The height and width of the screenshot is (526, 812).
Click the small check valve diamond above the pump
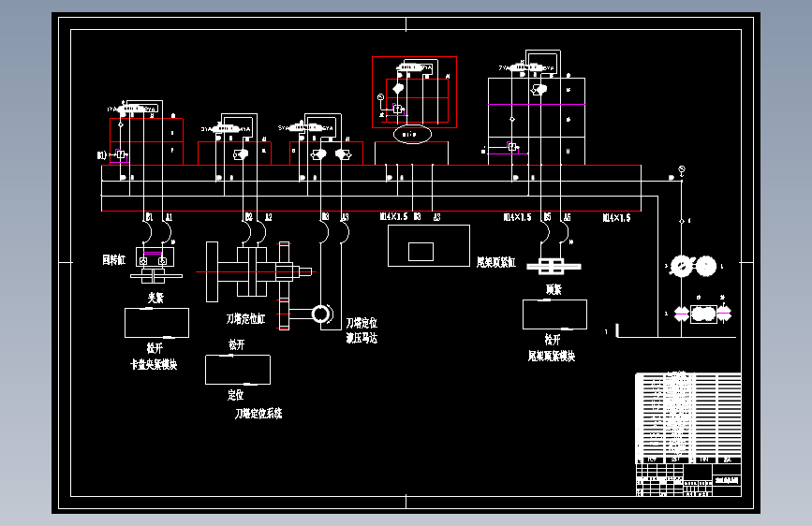tap(682, 221)
